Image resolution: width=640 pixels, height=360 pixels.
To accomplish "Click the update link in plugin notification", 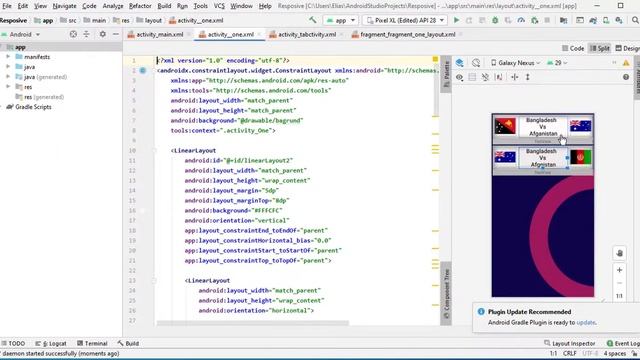I will 586,322.
